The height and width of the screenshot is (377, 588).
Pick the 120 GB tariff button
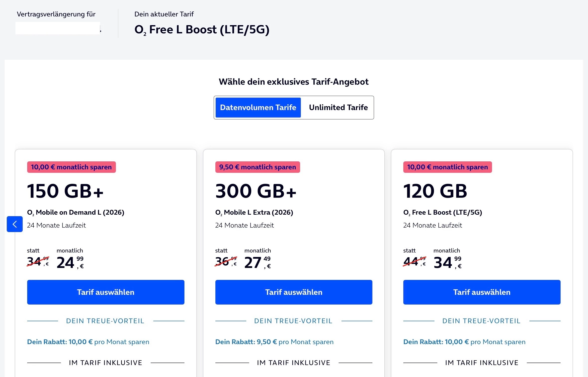coord(482,292)
